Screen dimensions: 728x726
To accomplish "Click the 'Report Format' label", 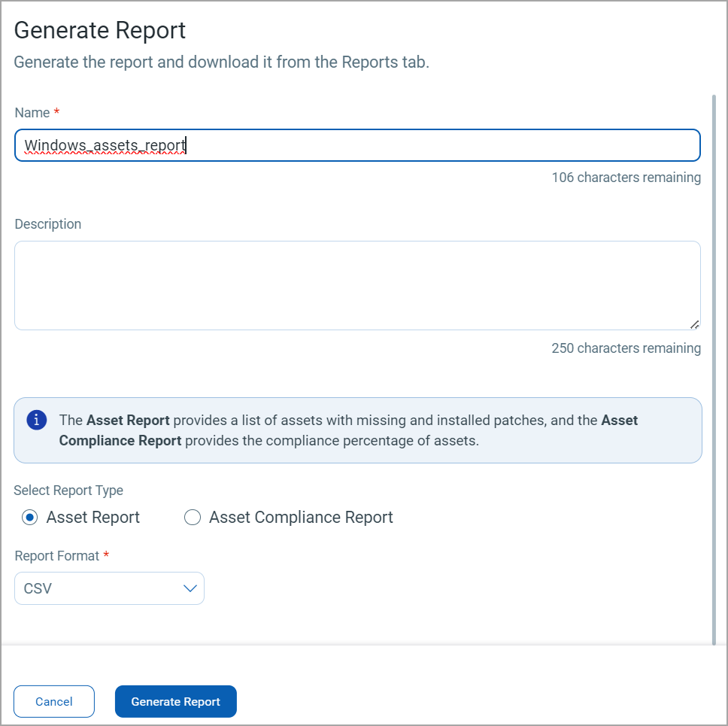I will point(57,555).
